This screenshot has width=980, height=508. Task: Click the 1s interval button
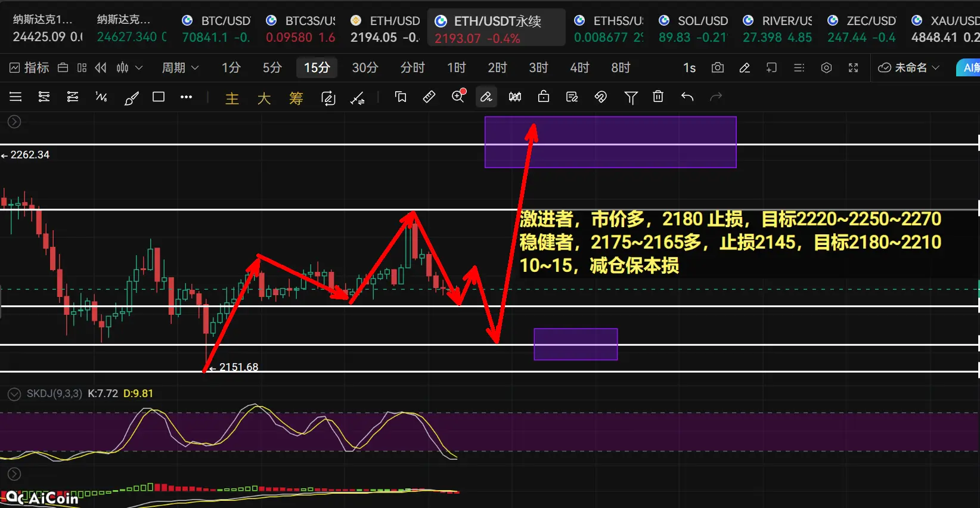coord(689,68)
